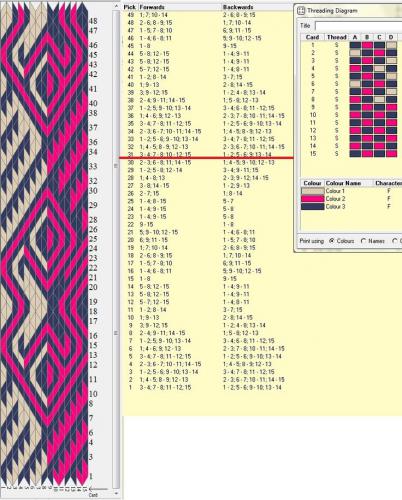Toggle thread direction S for card 1
Image resolution: width=402 pixels, height=500 pixels.
click(337, 45)
